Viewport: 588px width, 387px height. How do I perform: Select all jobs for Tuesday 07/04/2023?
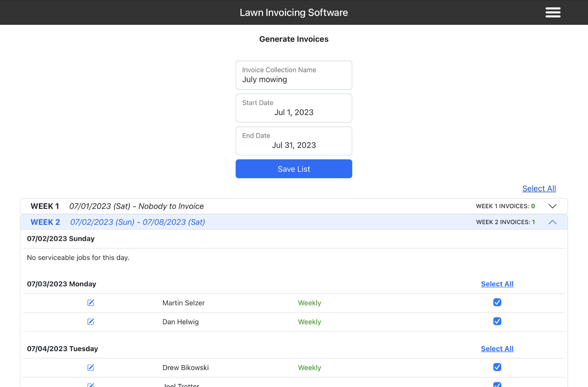tap(497, 349)
